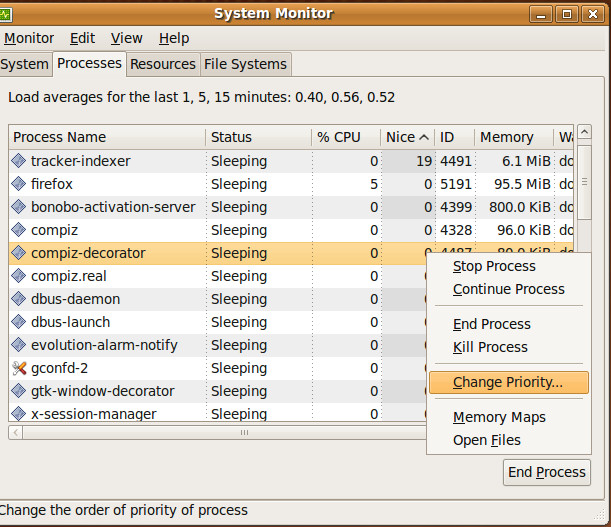Sort by % CPU column header

(346, 137)
